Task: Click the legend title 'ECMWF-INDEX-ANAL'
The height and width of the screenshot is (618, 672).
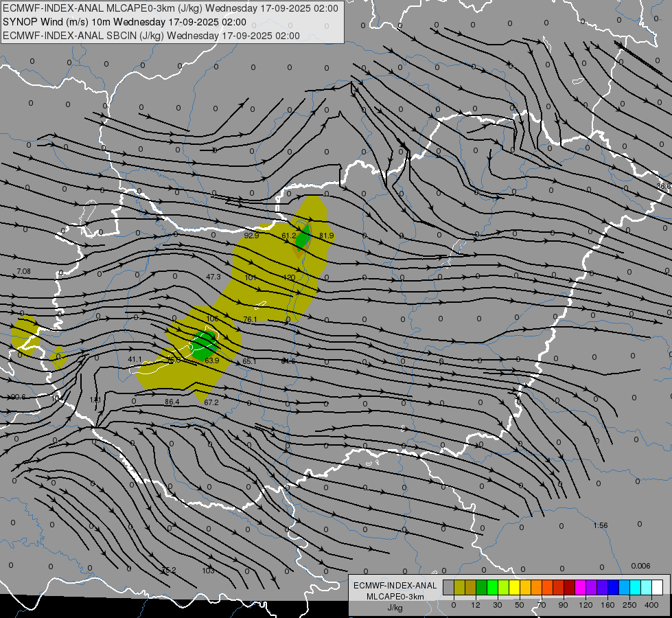Action: [x=395, y=586]
